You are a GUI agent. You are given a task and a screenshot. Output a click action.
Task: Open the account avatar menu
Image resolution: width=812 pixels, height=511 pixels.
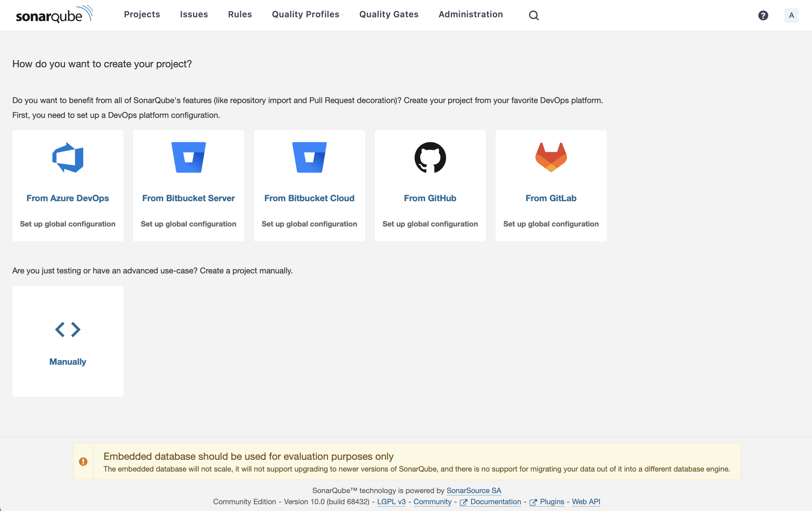(x=792, y=15)
